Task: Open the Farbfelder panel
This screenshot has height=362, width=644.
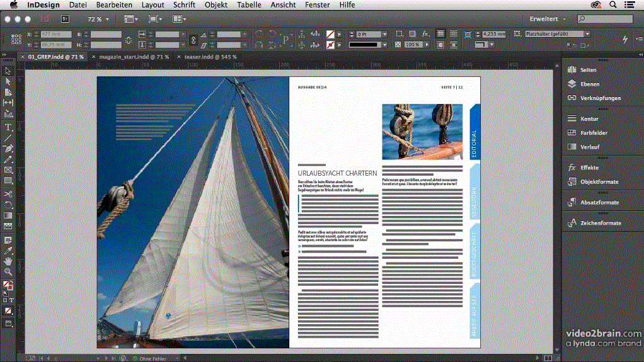Action: [x=594, y=133]
